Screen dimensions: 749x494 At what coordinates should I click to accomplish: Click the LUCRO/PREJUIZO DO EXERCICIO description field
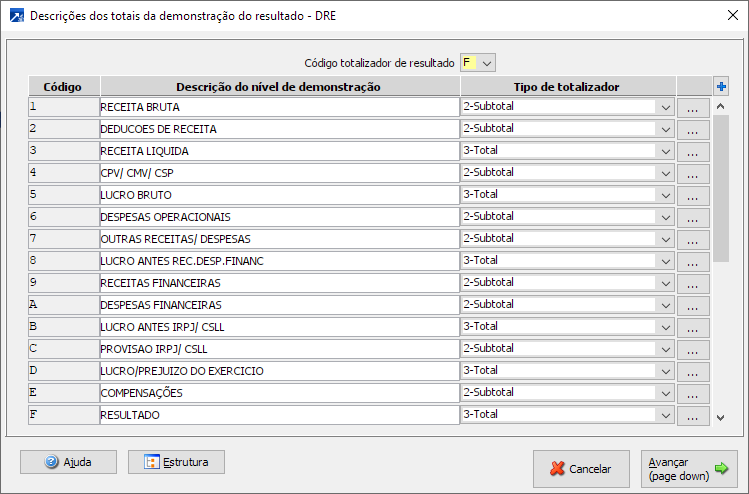tap(278, 371)
